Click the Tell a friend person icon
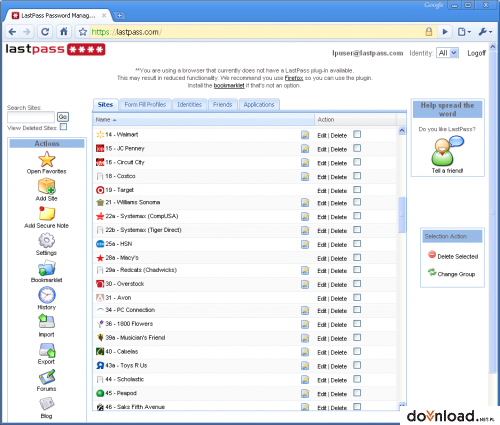 [447, 151]
